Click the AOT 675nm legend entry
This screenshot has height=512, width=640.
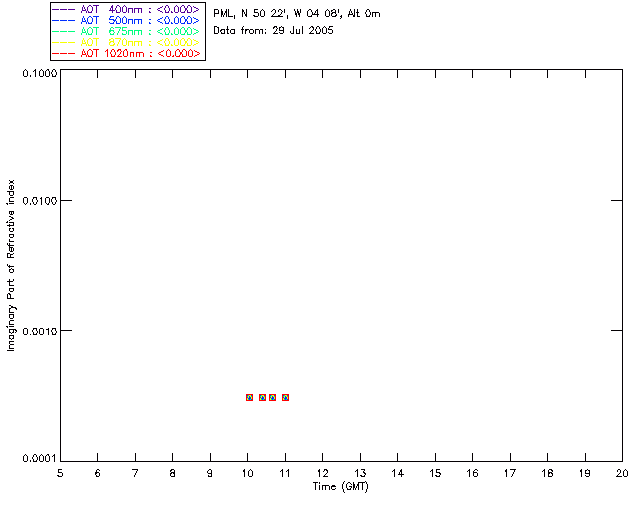[126, 31]
